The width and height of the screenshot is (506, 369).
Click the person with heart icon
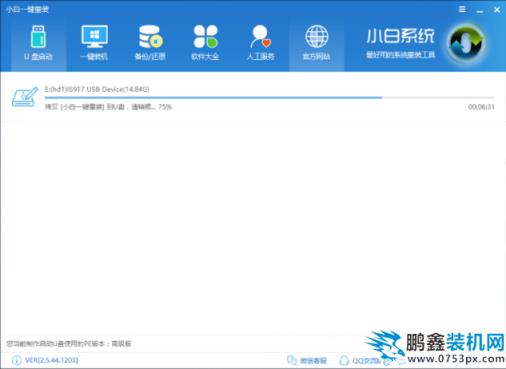pyautogui.click(x=261, y=37)
